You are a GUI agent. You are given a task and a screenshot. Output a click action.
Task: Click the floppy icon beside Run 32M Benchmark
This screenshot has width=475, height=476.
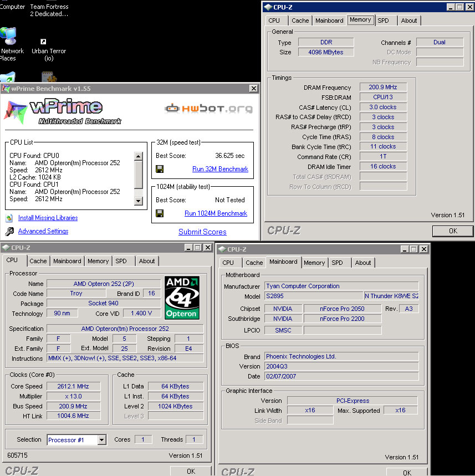tap(160, 169)
